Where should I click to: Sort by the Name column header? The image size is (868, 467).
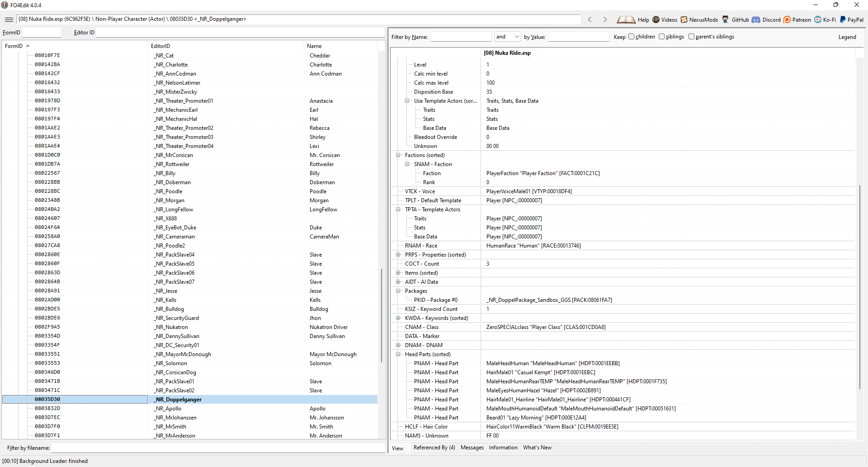click(x=341, y=46)
